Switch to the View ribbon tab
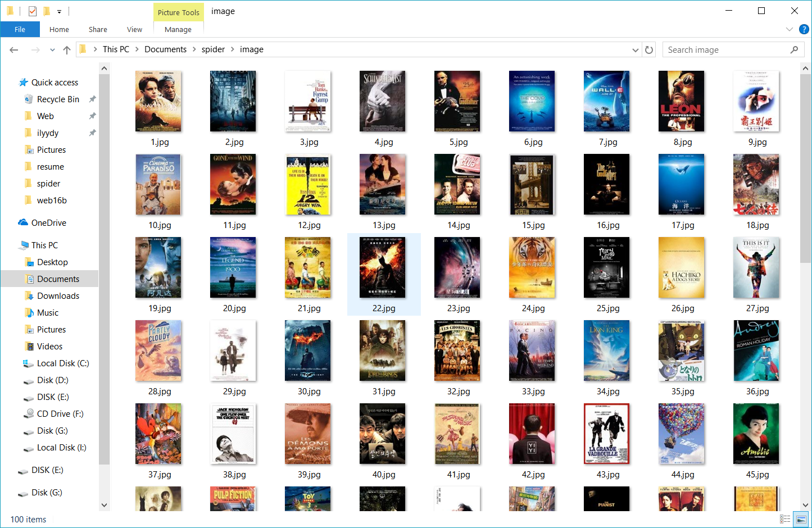The height and width of the screenshot is (528, 812). [x=134, y=30]
